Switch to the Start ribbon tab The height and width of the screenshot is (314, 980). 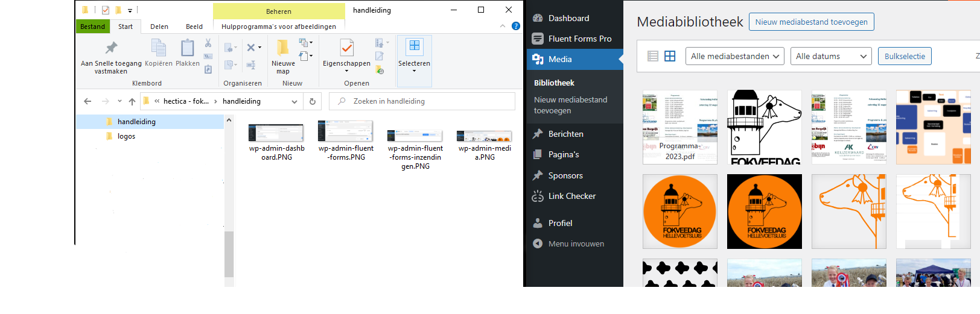click(126, 27)
